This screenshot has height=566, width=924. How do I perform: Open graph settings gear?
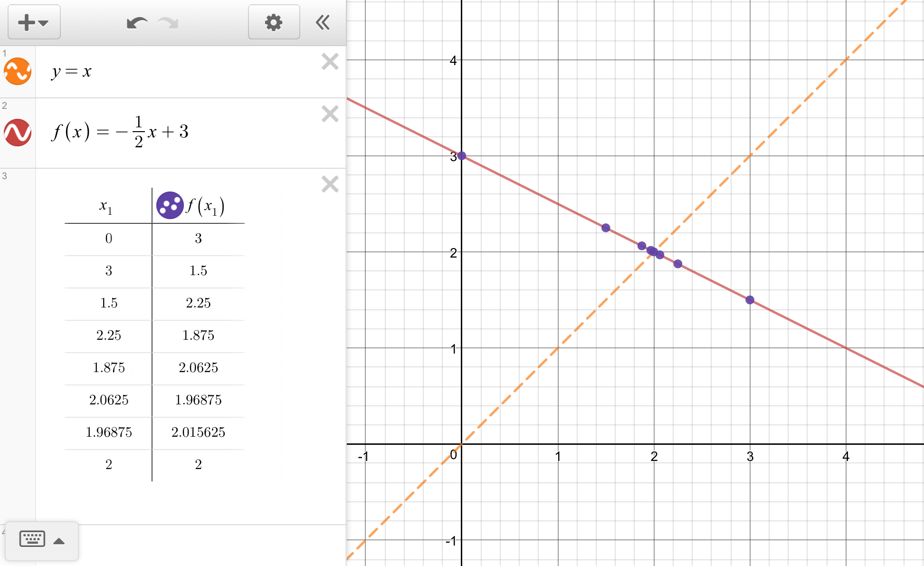pos(274,22)
